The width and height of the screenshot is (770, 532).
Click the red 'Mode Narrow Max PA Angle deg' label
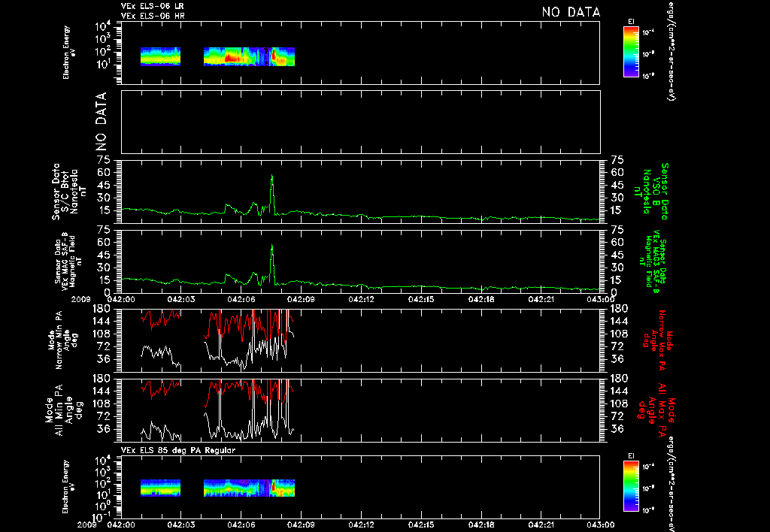click(x=658, y=340)
